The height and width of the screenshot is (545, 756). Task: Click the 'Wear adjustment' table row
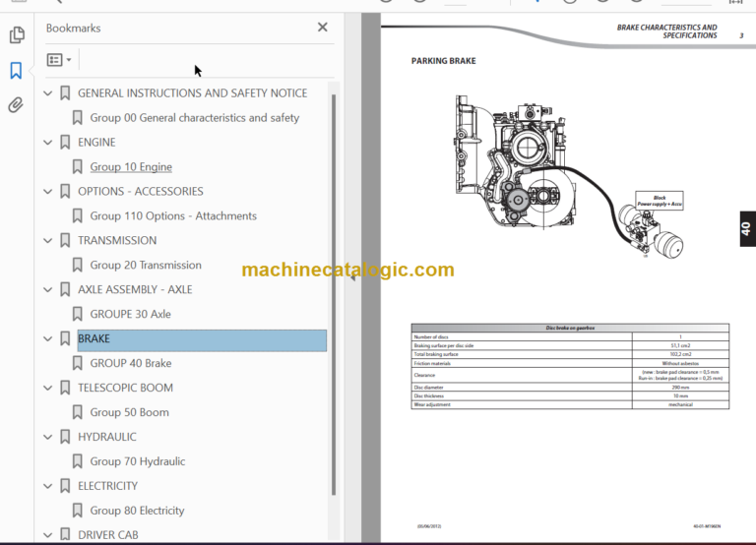click(570, 404)
